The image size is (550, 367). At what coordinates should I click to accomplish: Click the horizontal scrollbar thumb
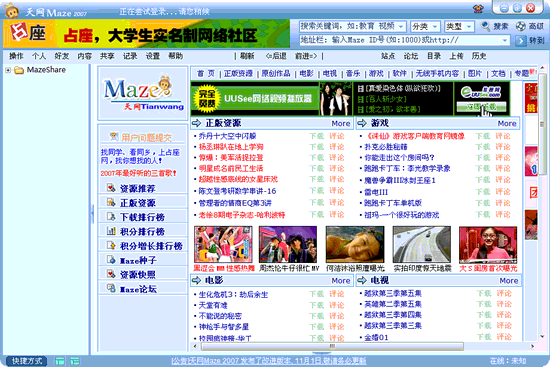point(332,346)
